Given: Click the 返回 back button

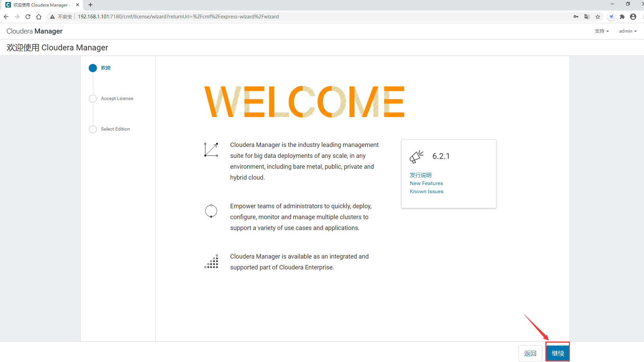Looking at the screenshot, I should pyautogui.click(x=530, y=353).
